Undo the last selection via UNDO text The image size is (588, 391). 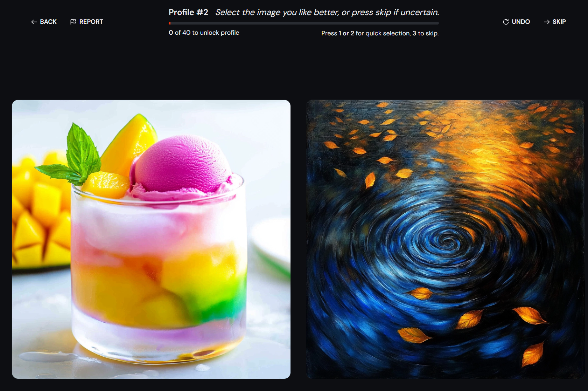click(x=521, y=22)
